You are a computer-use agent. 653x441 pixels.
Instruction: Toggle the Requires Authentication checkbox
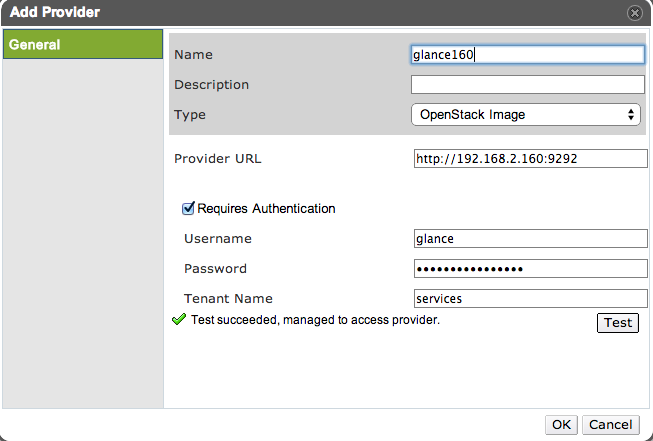(188, 208)
